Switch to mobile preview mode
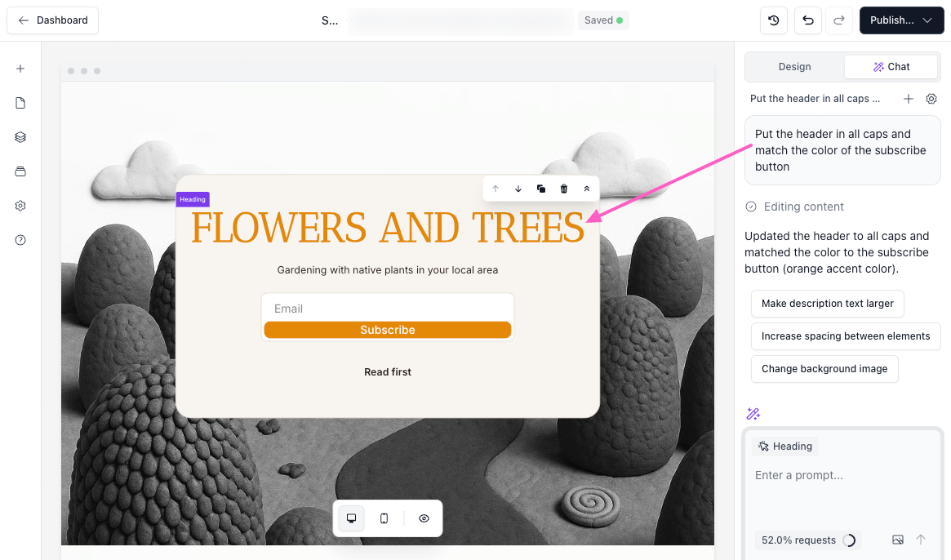 [384, 518]
